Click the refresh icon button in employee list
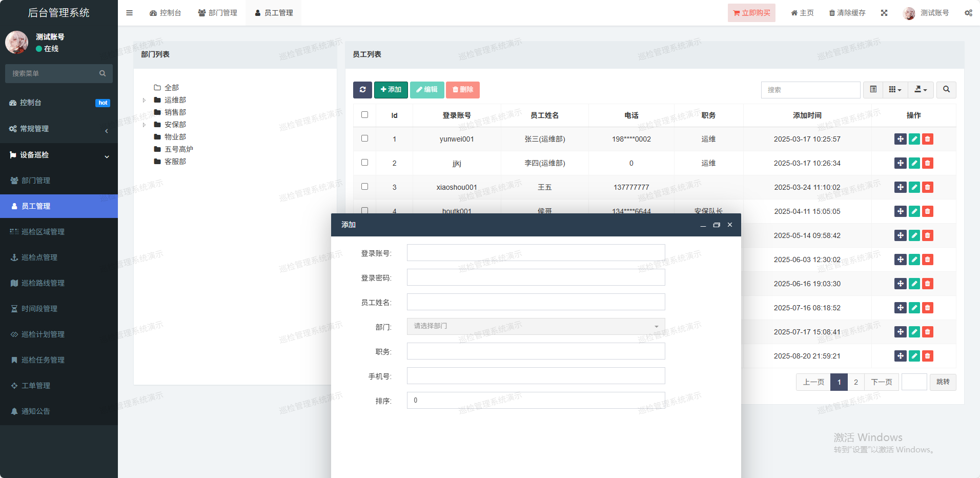The height and width of the screenshot is (478, 980). (x=362, y=90)
